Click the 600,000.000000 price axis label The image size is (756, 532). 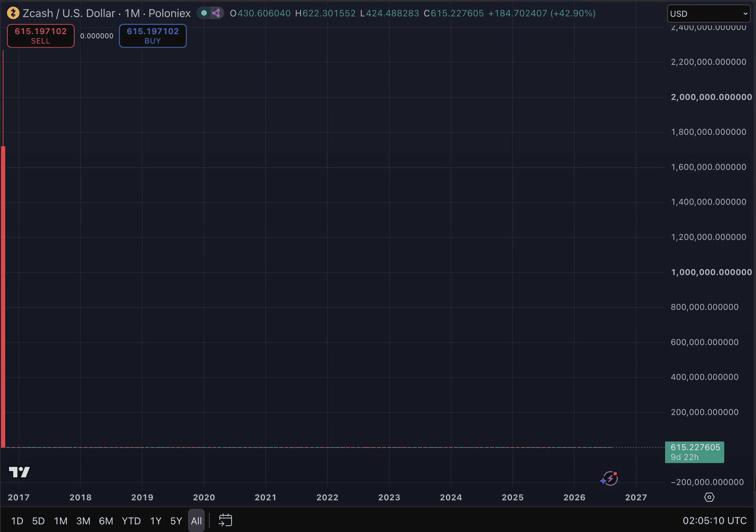coord(705,342)
